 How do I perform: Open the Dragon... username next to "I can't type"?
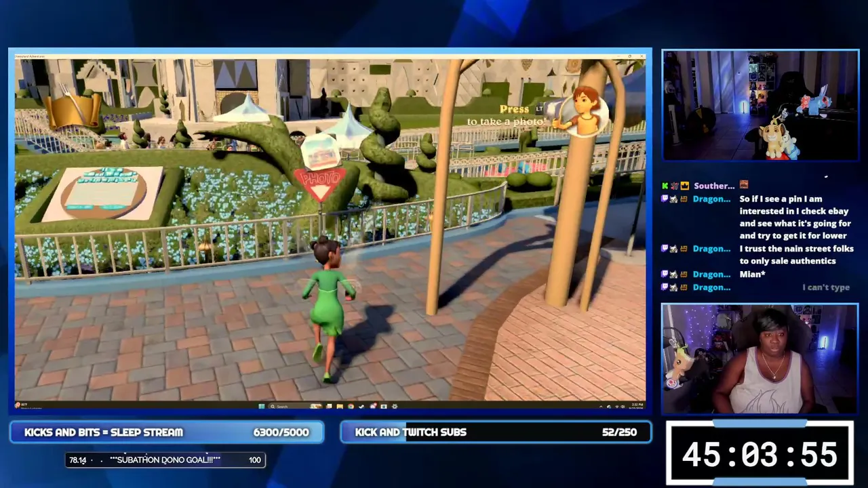click(x=711, y=287)
